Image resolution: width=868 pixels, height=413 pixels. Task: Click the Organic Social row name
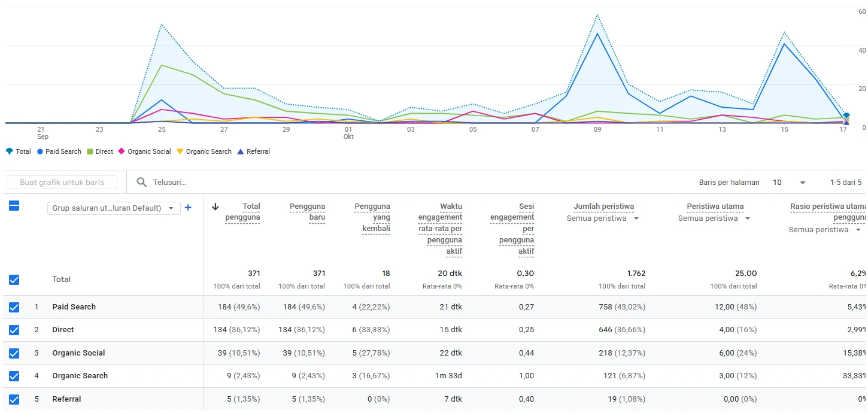click(x=78, y=353)
